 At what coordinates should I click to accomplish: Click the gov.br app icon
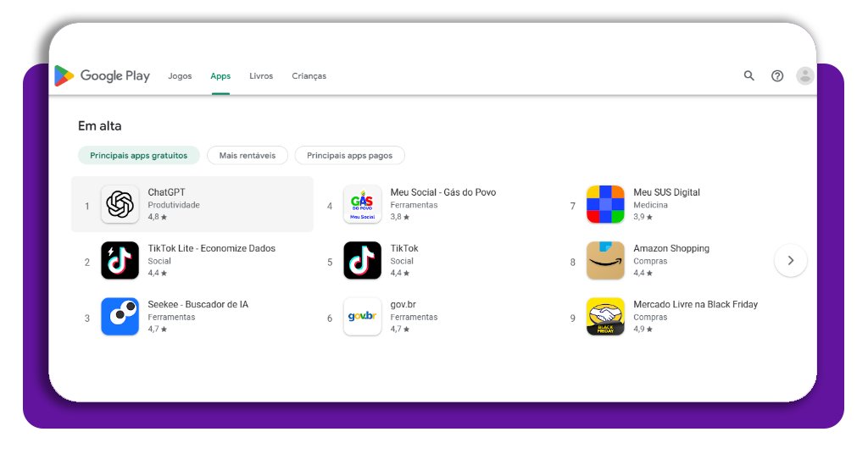click(363, 316)
